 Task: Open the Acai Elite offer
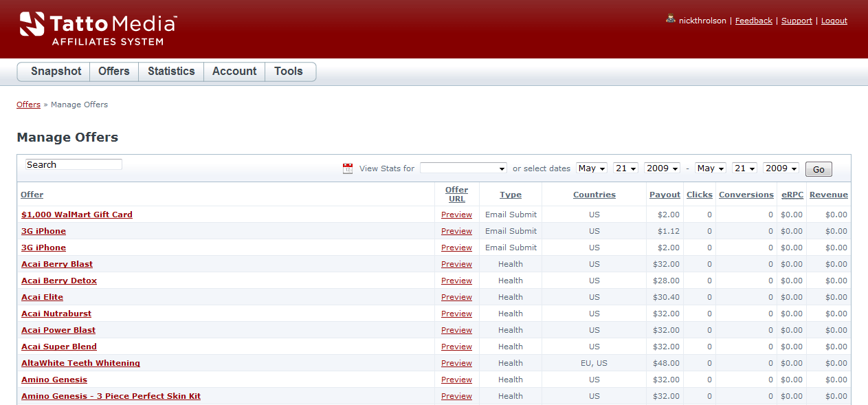point(42,297)
